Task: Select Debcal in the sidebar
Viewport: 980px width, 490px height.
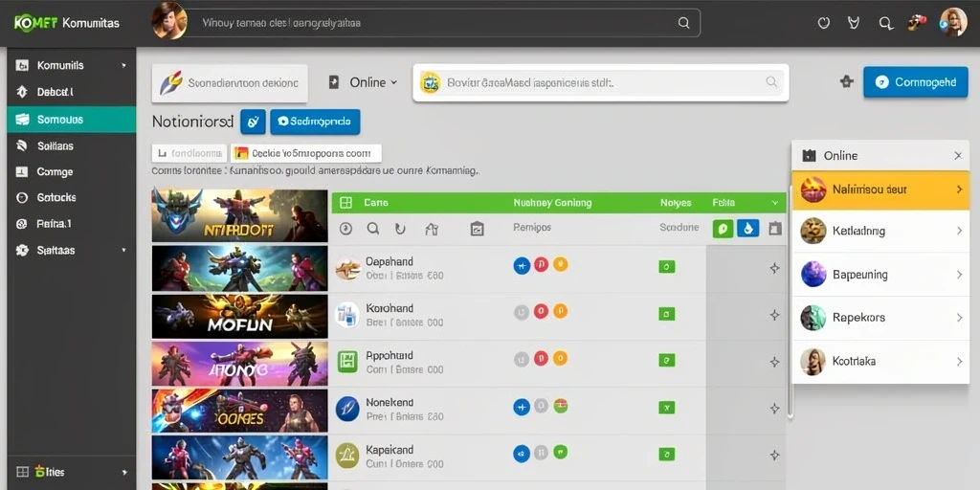Action: click(71, 92)
